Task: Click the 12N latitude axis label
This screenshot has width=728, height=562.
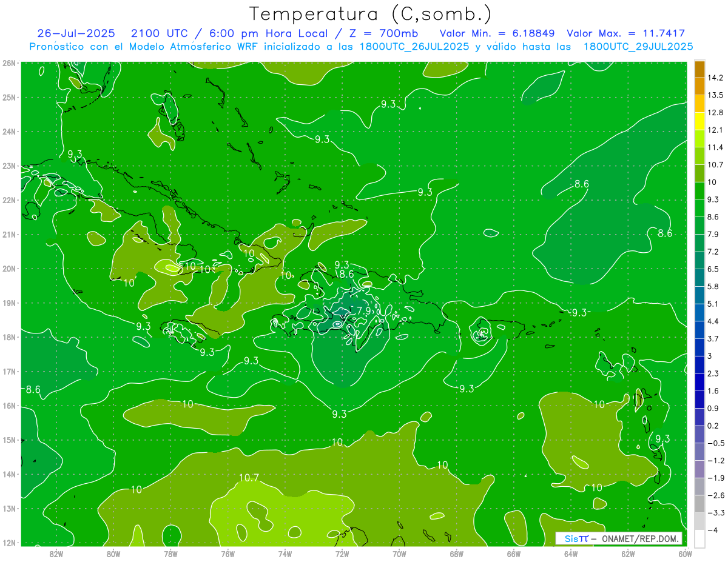Action: [8, 542]
